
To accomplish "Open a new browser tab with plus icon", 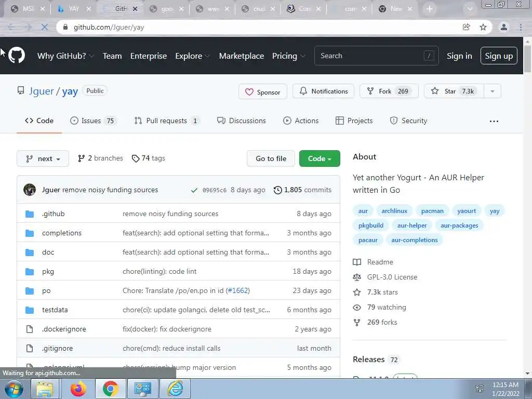I will pyautogui.click(x=430, y=9).
